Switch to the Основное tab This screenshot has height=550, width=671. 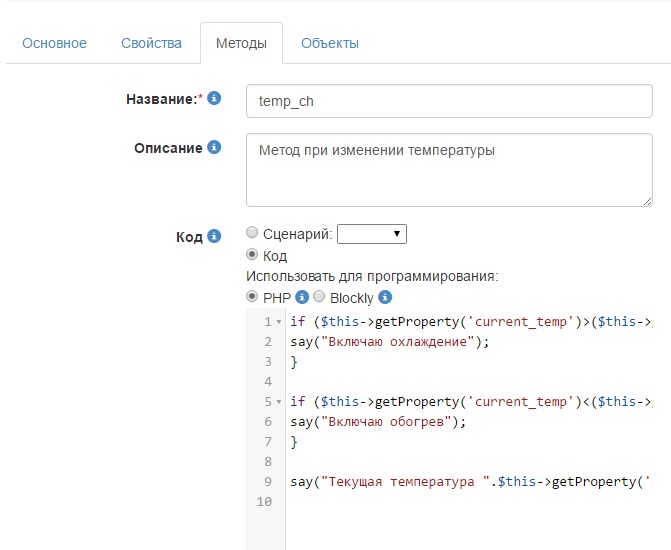[x=54, y=43]
